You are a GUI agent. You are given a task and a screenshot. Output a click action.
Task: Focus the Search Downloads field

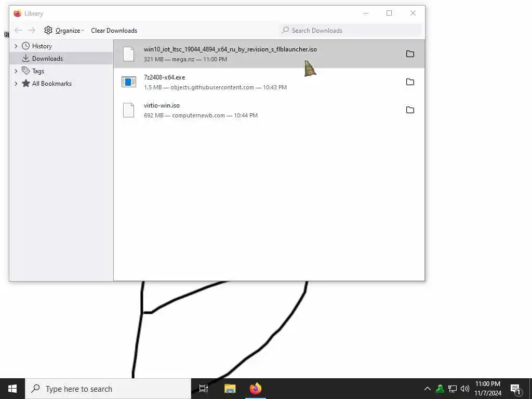click(x=350, y=31)
